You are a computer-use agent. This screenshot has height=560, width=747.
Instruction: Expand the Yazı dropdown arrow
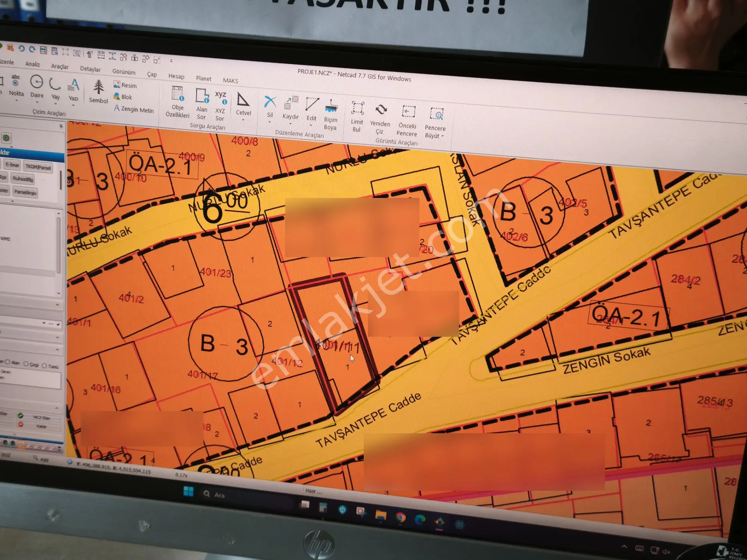pos(73,105)
